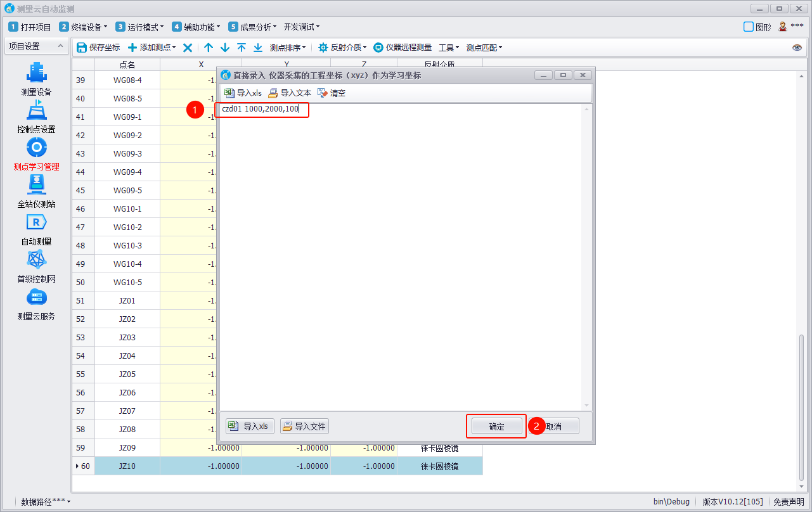The height and width of the screenshot is (512, 812).
Task: Expand the 添加测点 dropdown
Action: [152, 48]
